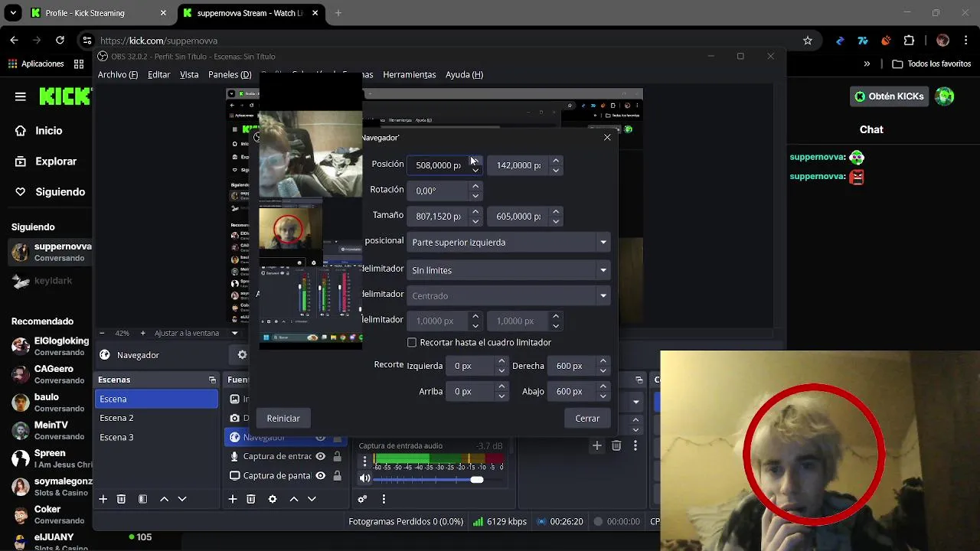This screenshot has height=551, width=980.
Task: Open Herramientas menu in OBS
Action: click(409, 74)
